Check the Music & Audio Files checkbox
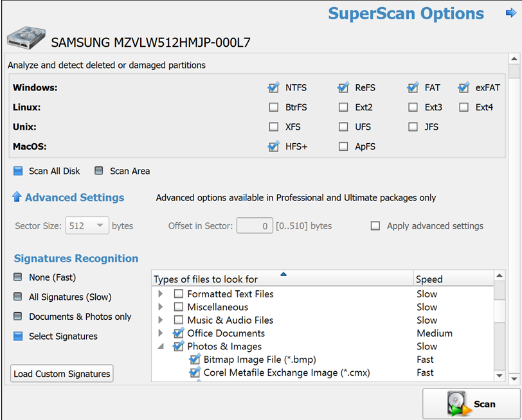The width and height of the screenshot is (522, 420). click(x=179, y=320)
